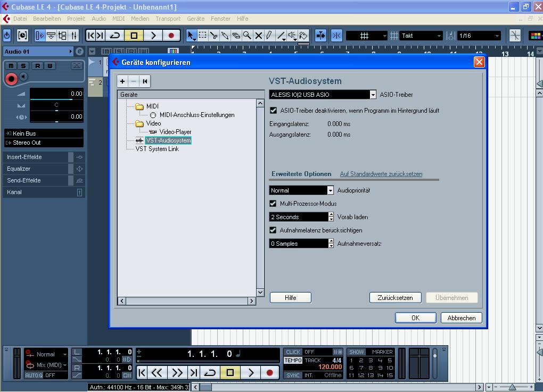Select the Zoom magnifier tool
Image resolution: width=543 pixels, height=392 pixels.
tap(247, 35)
